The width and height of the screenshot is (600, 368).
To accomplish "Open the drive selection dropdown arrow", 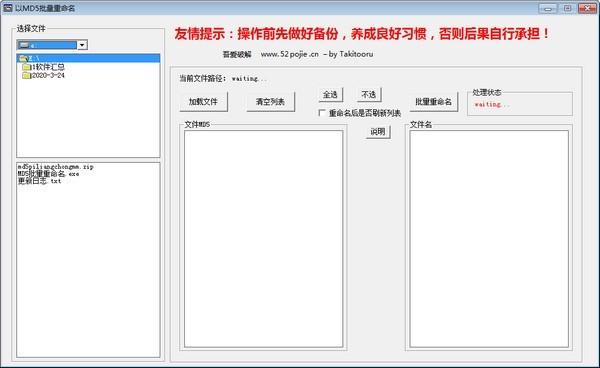I will (82, 45).
